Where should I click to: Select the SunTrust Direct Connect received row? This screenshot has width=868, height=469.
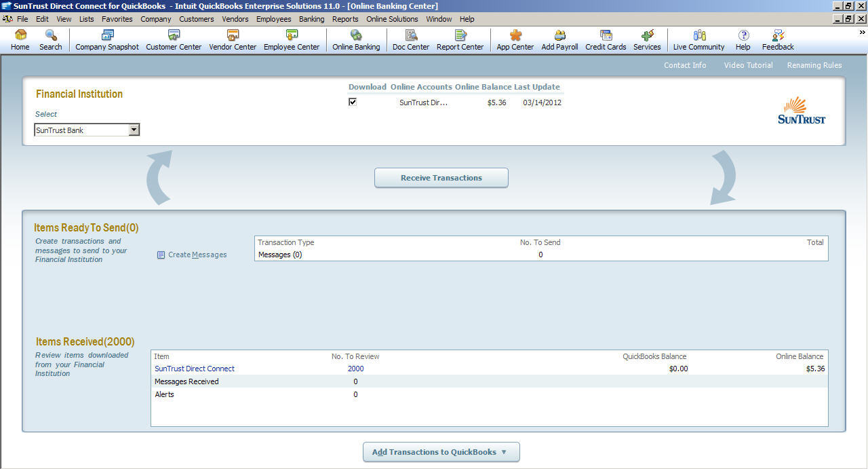click(489, 369)
